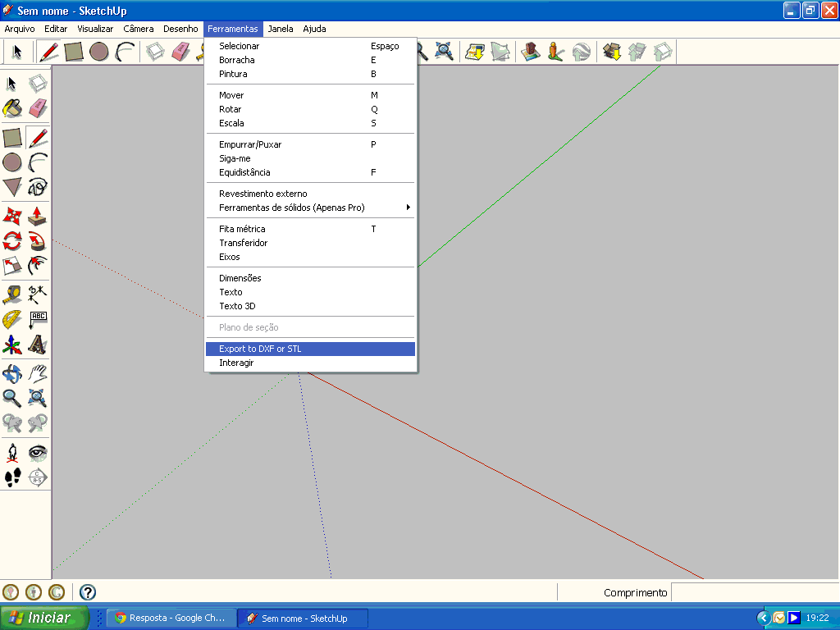
Task: Click the Comprimento measurement field
Action: click(x=755, y=592)
